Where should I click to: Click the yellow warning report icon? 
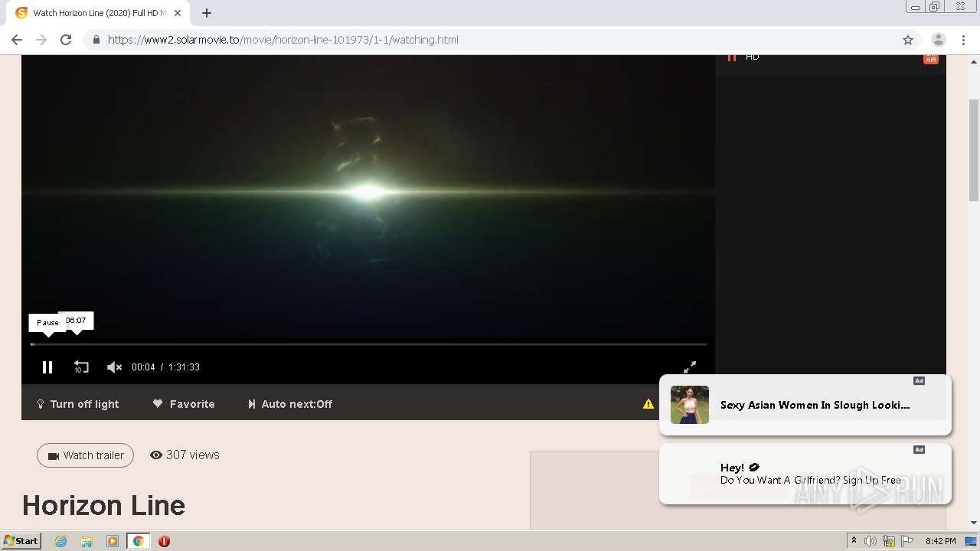pyautogui.click(x=648, y=404)
